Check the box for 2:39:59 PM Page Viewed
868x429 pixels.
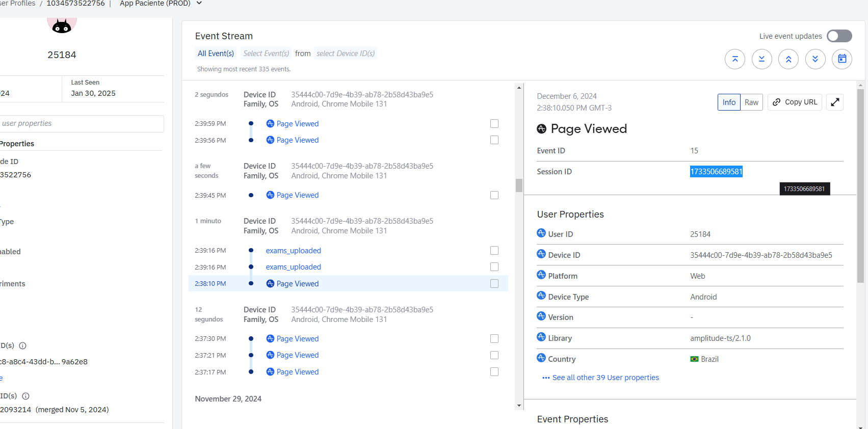click(494, 124)
